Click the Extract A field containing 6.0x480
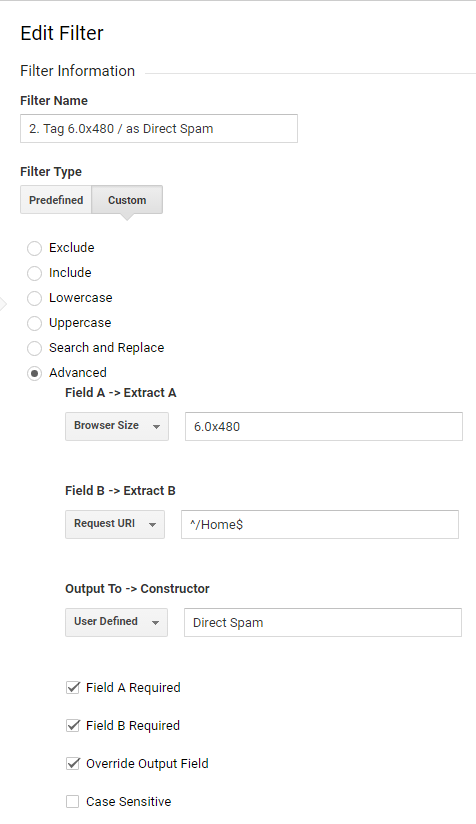This screenshot has height=824, width=476. point(324,426)
